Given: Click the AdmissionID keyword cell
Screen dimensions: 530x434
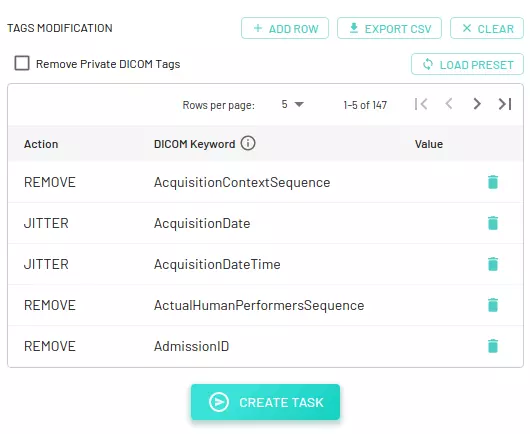Looking at the screenshot, I should 192,346.
